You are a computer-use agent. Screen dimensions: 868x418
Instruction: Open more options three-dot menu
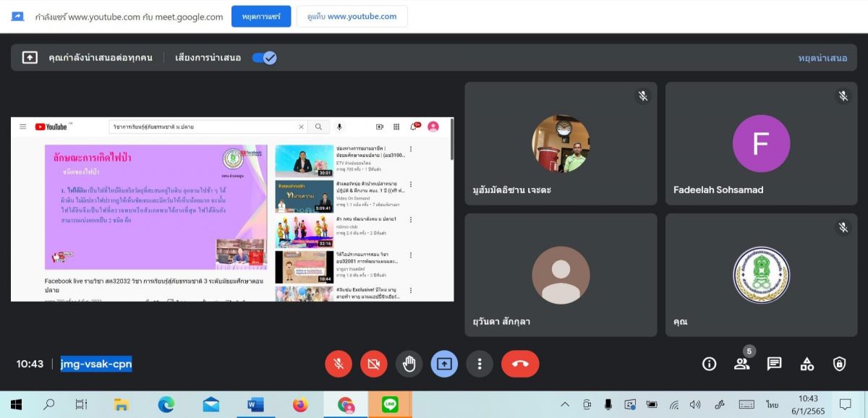point(480,364)
